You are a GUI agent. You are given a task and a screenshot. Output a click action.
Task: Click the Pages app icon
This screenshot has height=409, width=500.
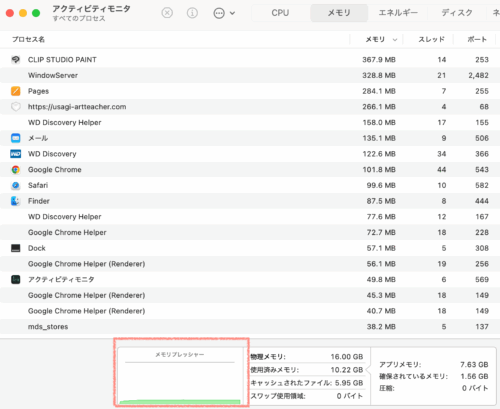point(16,91)
